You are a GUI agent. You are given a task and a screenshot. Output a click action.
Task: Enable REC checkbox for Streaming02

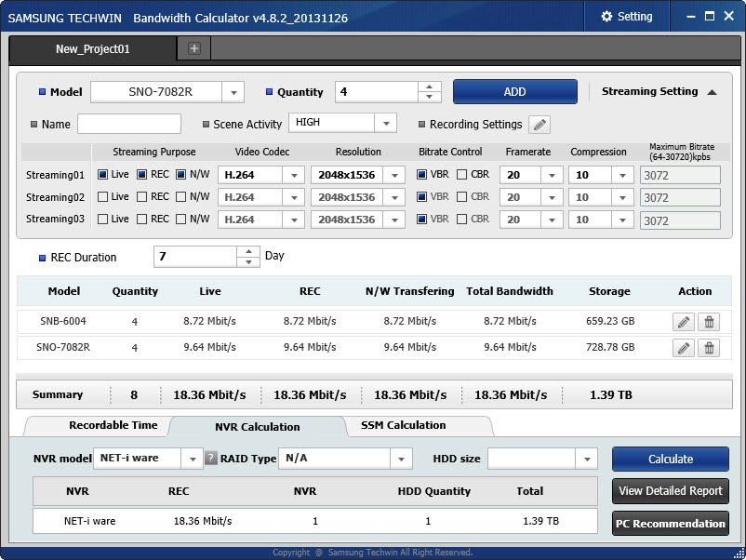[142, 197]
